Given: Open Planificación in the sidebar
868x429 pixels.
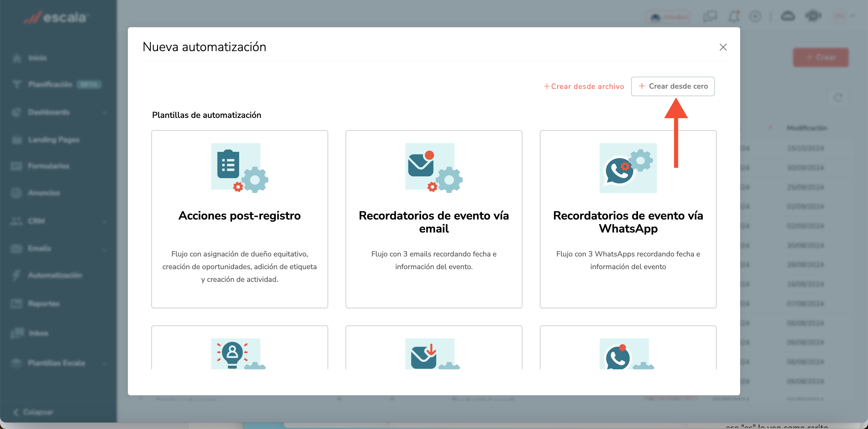Looking at the screenshot, I should coord(50,84).
